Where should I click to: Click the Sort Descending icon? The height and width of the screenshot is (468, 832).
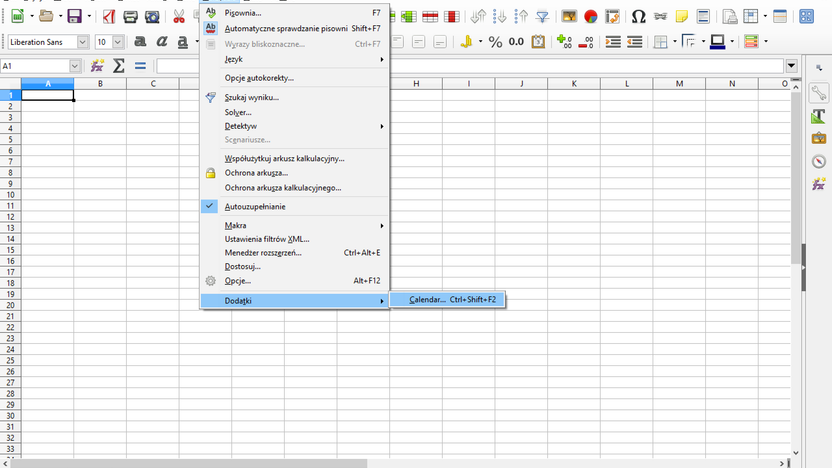[x=521, y=16]
